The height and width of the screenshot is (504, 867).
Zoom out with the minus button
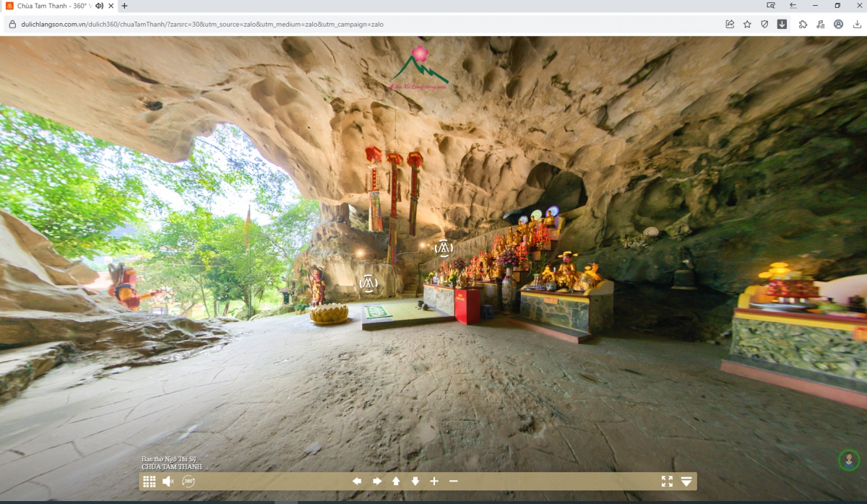click(x=454, y=482)
